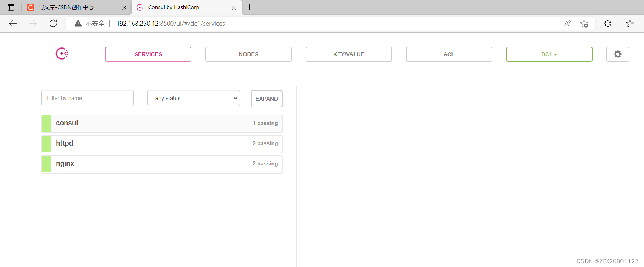
Task: Click the 不安全 security label
Action: coord(95,24)
